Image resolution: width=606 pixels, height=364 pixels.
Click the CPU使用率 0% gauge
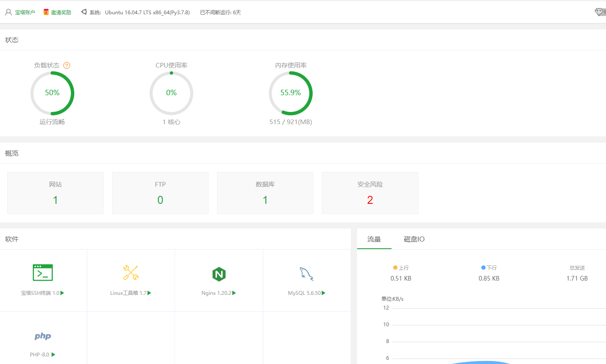tap(171, 93)
